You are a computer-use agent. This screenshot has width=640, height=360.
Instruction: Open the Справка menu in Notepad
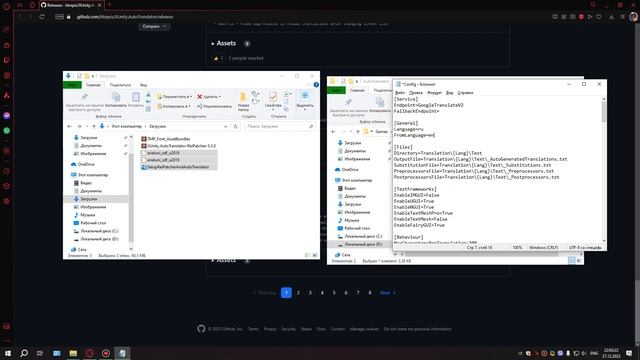tap(465, 93)
